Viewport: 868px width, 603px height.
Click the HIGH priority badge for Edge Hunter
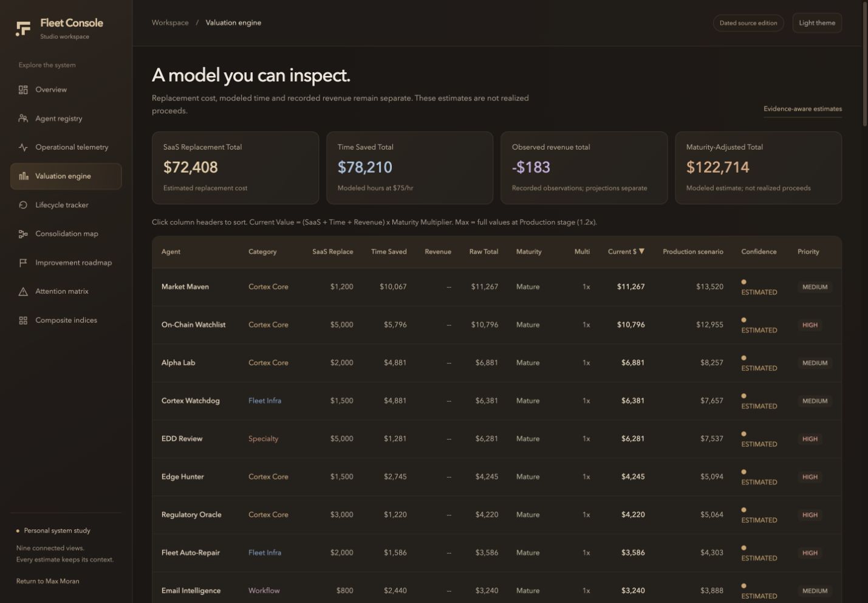[x=810, y=477]
